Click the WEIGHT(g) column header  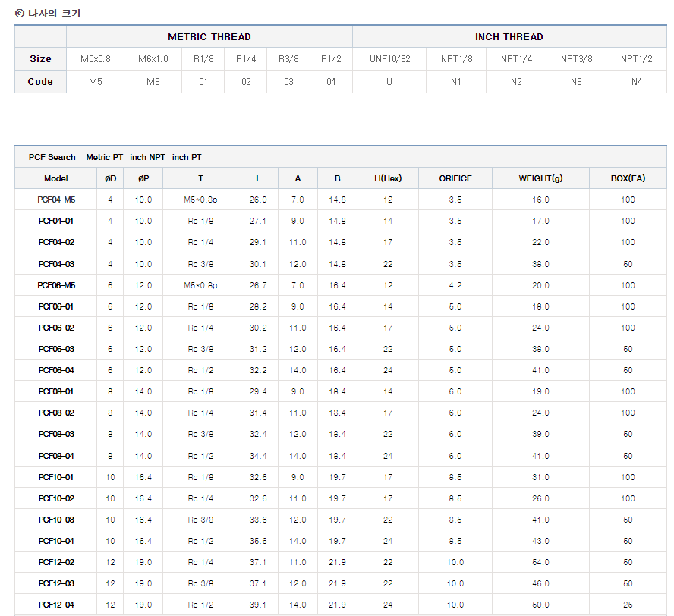point(540,178)
